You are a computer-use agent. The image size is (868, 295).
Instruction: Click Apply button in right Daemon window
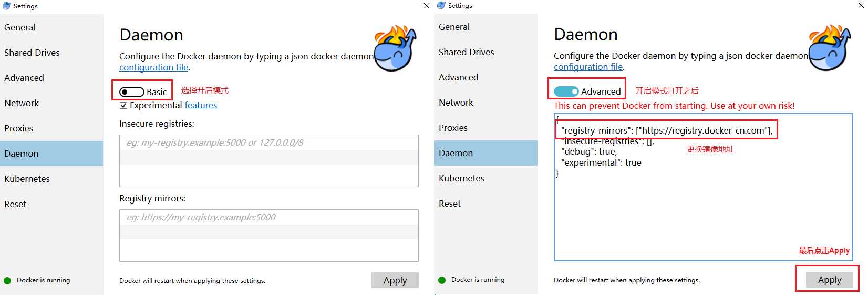coord(830,280)
